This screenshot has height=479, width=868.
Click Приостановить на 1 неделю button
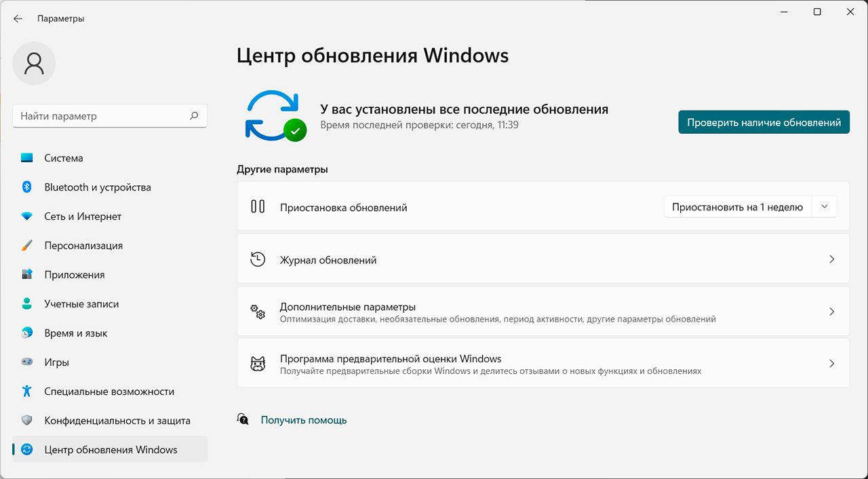pos(737,207)
